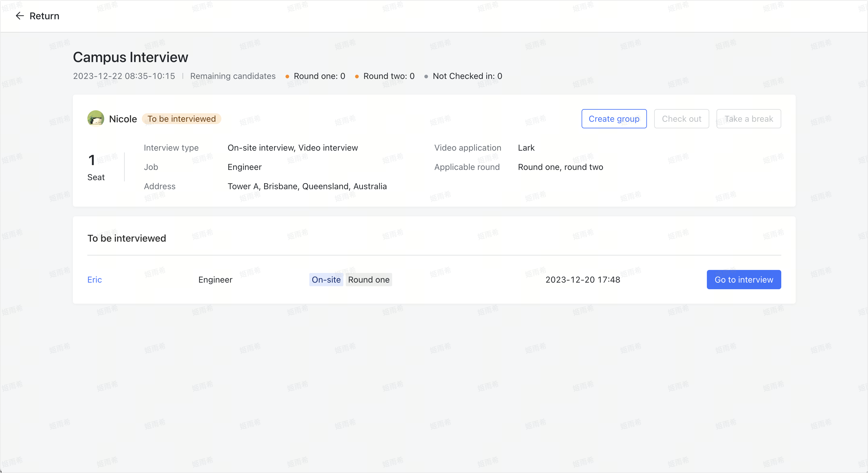Click the 'Round two: 0' remaining count
The image size is (868, 473).
tap(389, 76)
